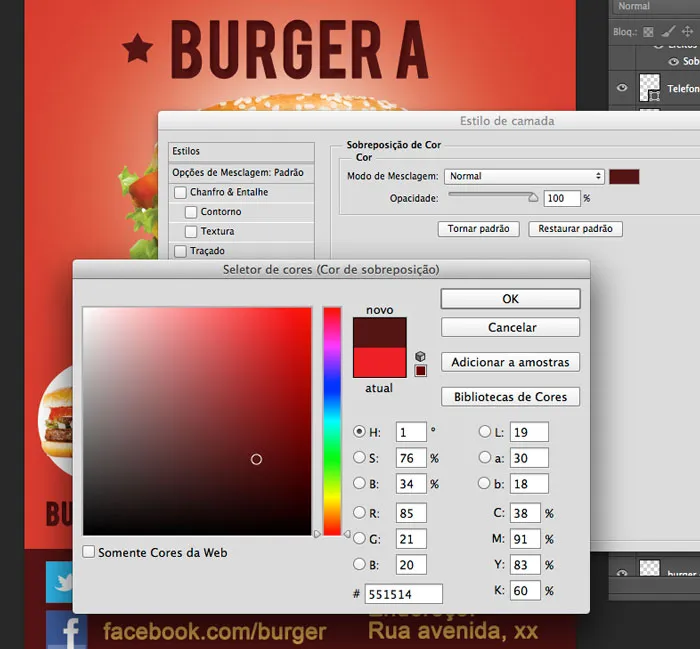Select the G green radio button
700x649 pixels.
tap(359, 538)
